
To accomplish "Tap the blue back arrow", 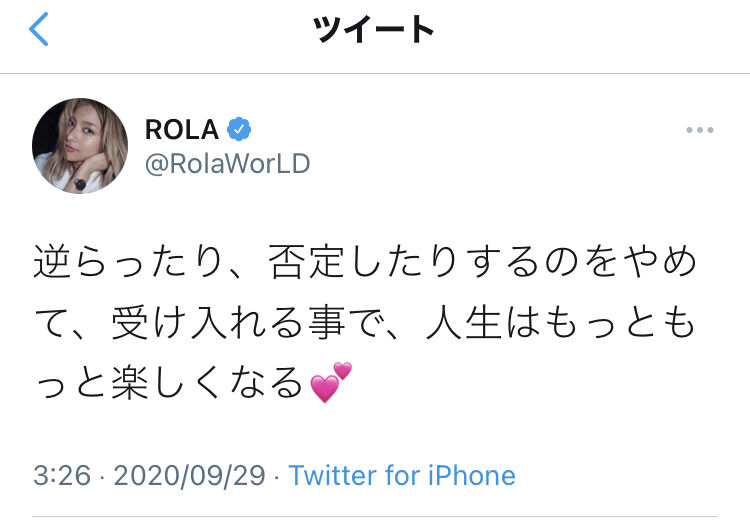I will click(39, 29).
